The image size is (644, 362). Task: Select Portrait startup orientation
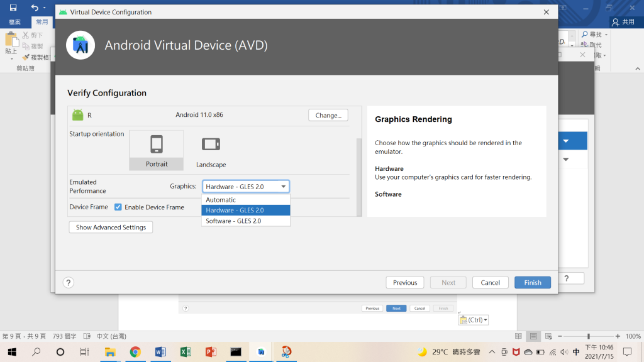[157, 150]
